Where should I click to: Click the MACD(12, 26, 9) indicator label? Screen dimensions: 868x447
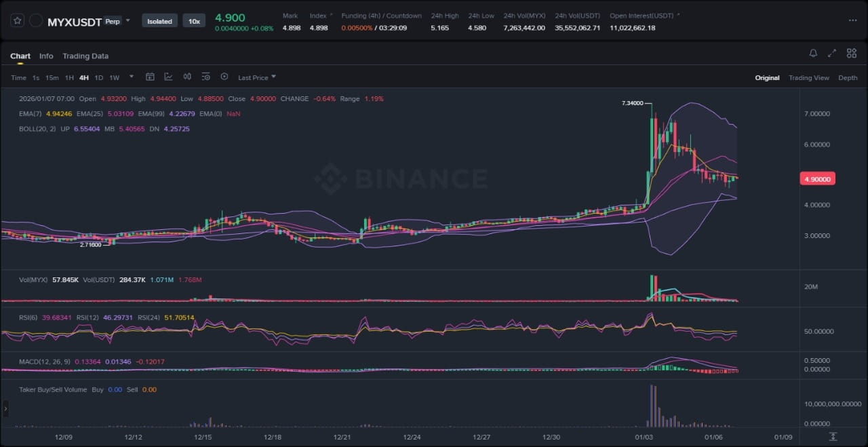coord(45,362)
